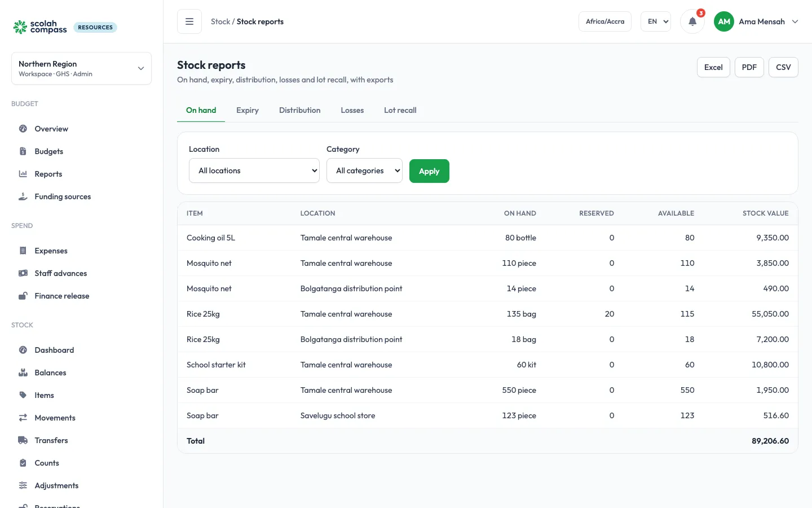Open the All categories dropdown
The width and height of the screenshot is (812, 508).
click(x=364, y=170)
